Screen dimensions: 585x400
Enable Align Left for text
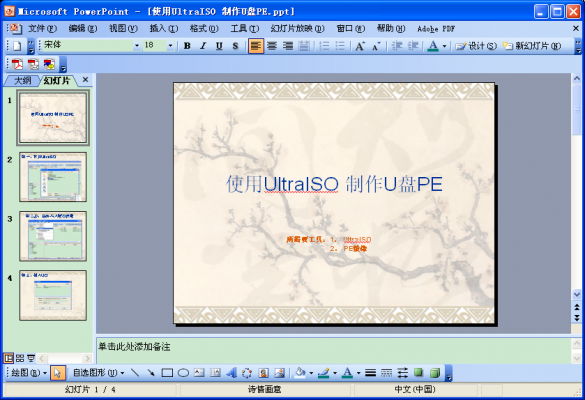click(x=256, y=46)
